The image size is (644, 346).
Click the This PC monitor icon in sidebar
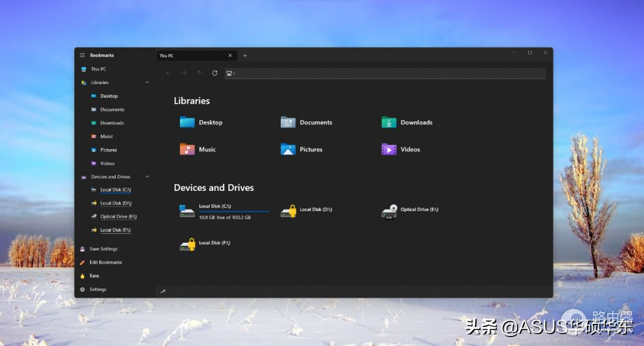click(x=84, y=69)
